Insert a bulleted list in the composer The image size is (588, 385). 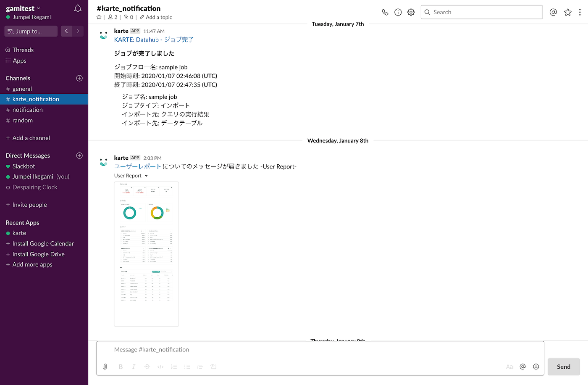pyautogui.click(x=187, y=367)
